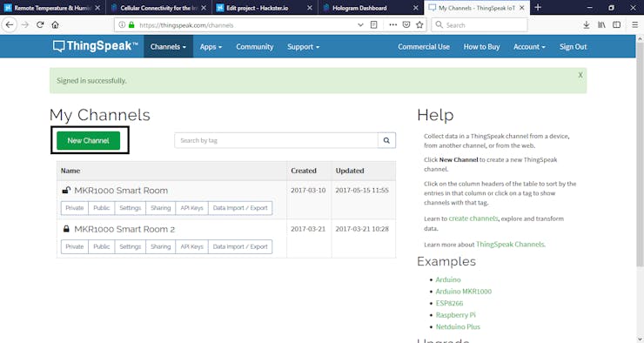Click open lock icon of MKR1000 Smart Room
Viewport: 644px width, 343px height.
[x=66, y=190]
